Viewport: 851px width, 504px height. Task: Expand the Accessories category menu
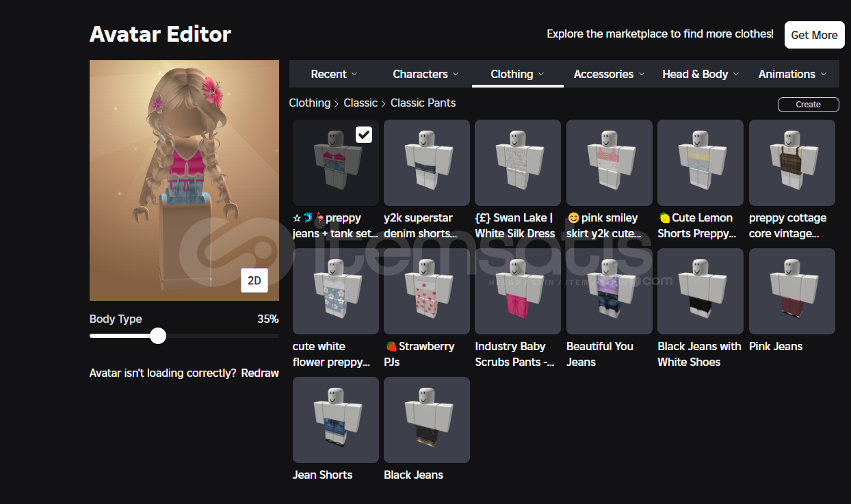tap(609, 74)
